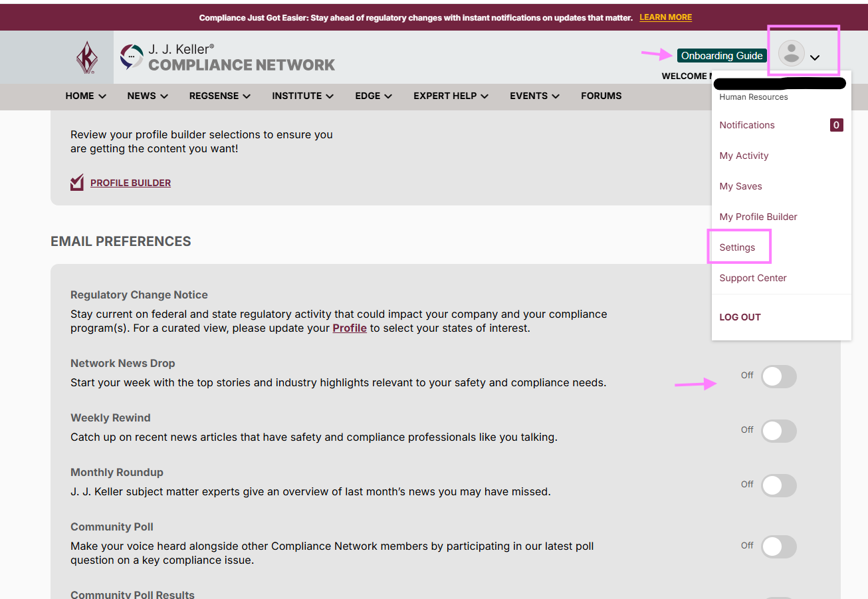Expand the HOME menu
Screen dimensions: 868x599
click(x=86, y=96)
